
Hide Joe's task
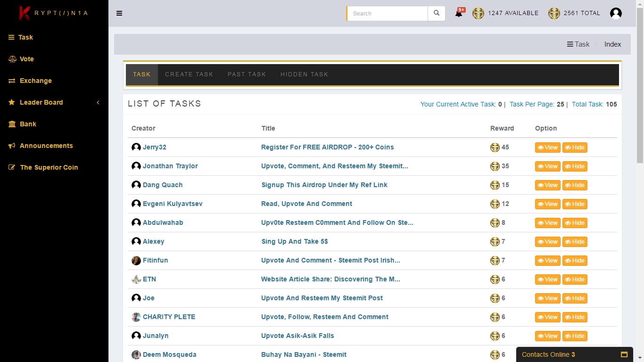(575, 298)
